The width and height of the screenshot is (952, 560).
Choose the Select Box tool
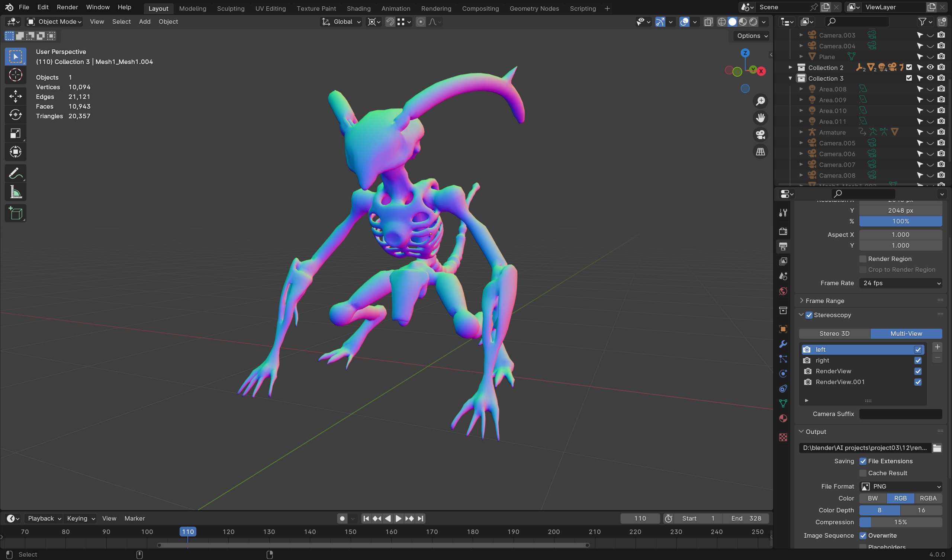click(16, 56)
